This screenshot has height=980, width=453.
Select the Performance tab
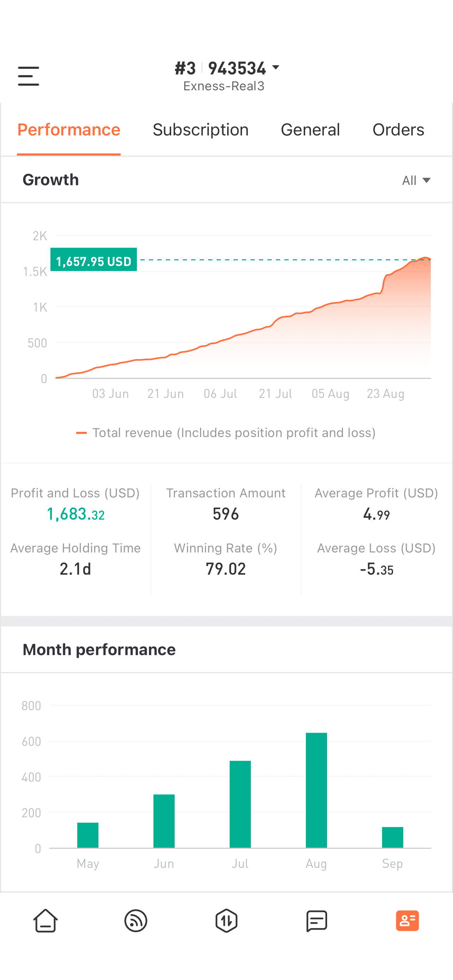click(x=69, y=130)
